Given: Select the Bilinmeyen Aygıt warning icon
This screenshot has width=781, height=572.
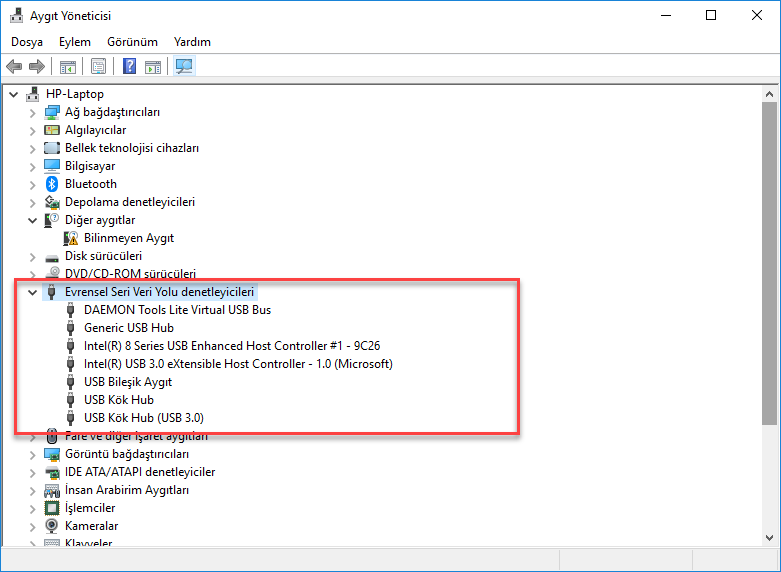Looking at the screenshot, I should [x=71, y=238].
